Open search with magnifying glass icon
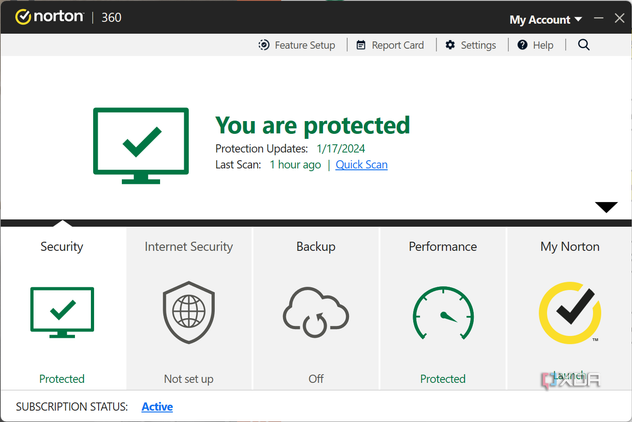The image size is (632, 422). 584,45
